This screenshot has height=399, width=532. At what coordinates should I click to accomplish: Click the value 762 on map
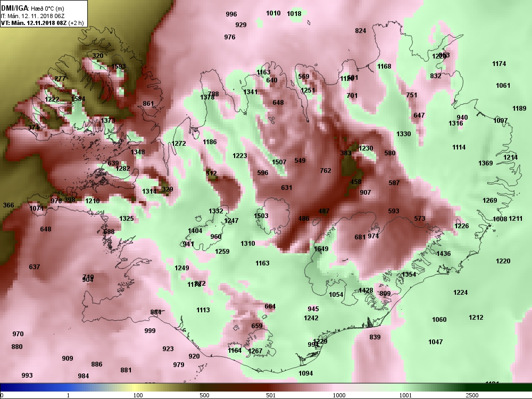pos(326,171)
